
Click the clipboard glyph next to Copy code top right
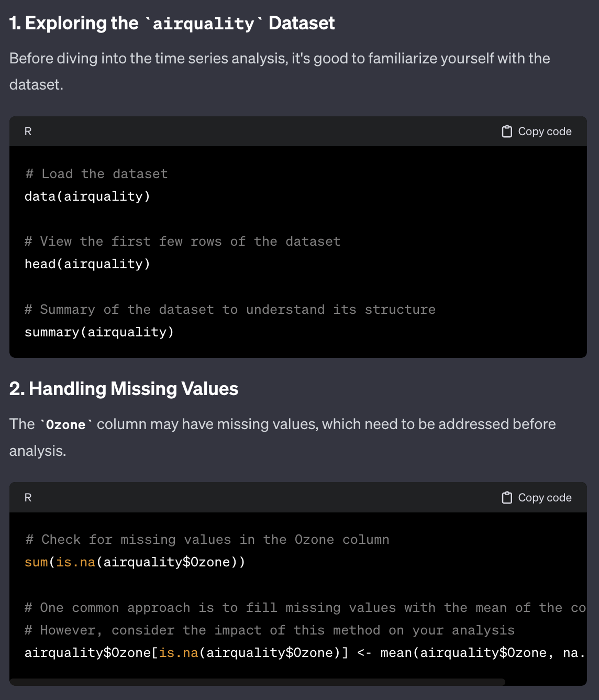tap(506, 131)
